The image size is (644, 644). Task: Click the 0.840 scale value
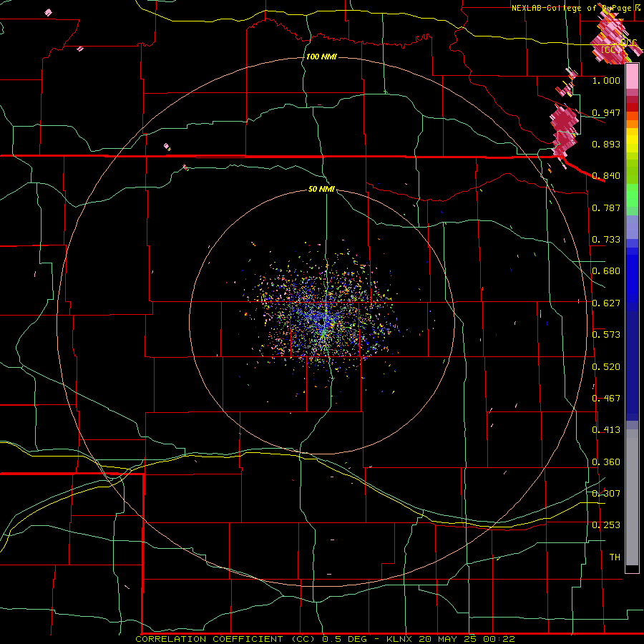click(x=606, y=176)
